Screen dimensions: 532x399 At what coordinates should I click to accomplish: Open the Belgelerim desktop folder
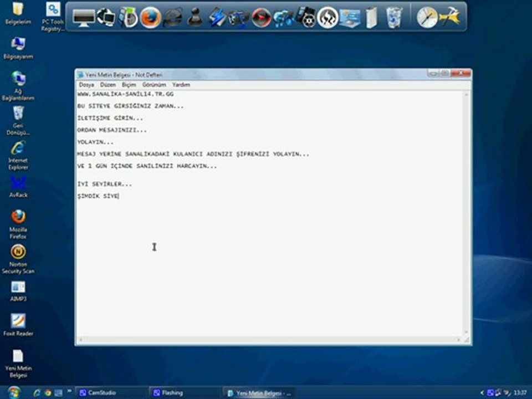point(18,13)
